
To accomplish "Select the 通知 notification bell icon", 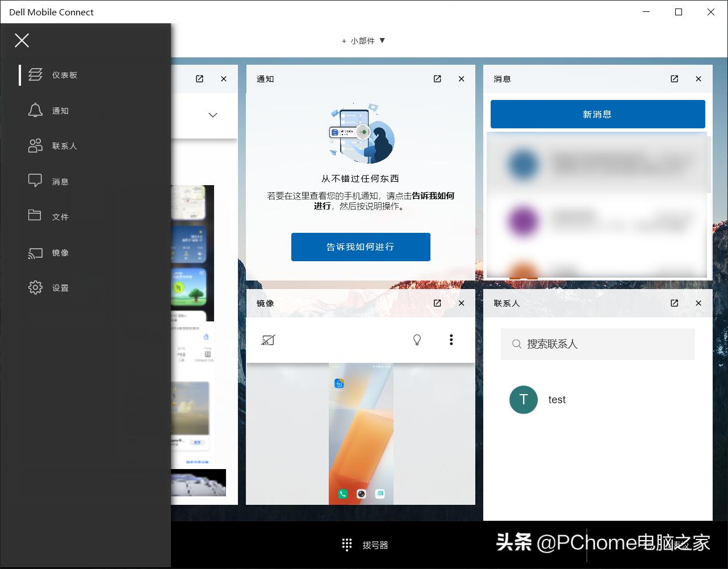I will pyautogui.click(x=35, y=110).
